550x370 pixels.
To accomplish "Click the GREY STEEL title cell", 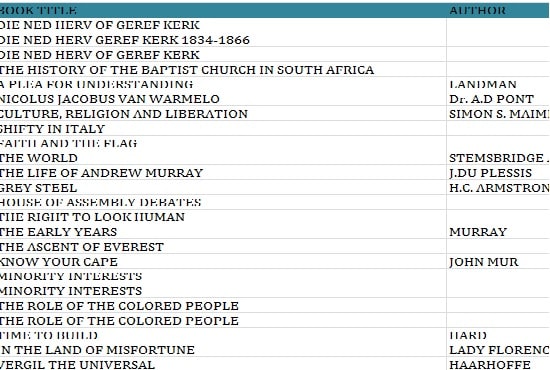I will click(223, 188).
